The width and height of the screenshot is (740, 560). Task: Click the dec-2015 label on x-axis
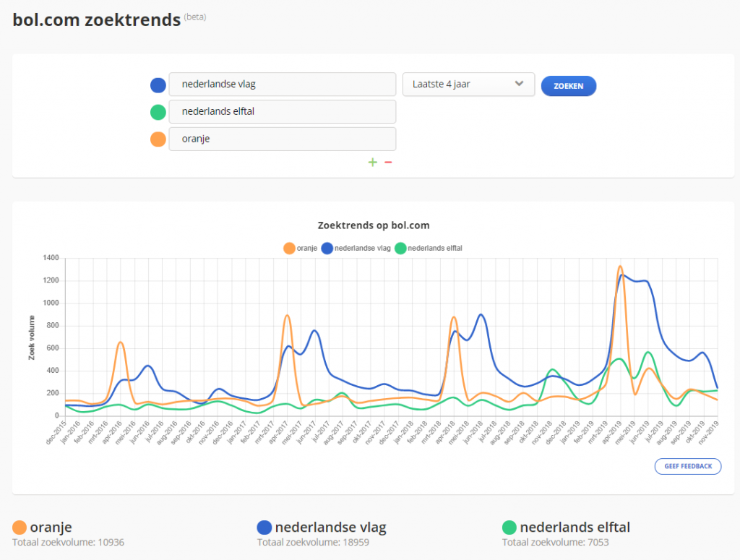click(56, 433)
